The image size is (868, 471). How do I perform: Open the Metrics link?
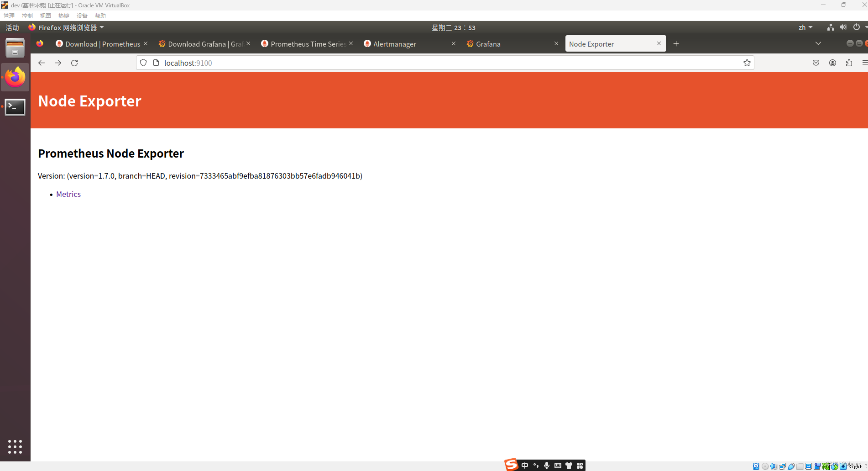point(68,194)
